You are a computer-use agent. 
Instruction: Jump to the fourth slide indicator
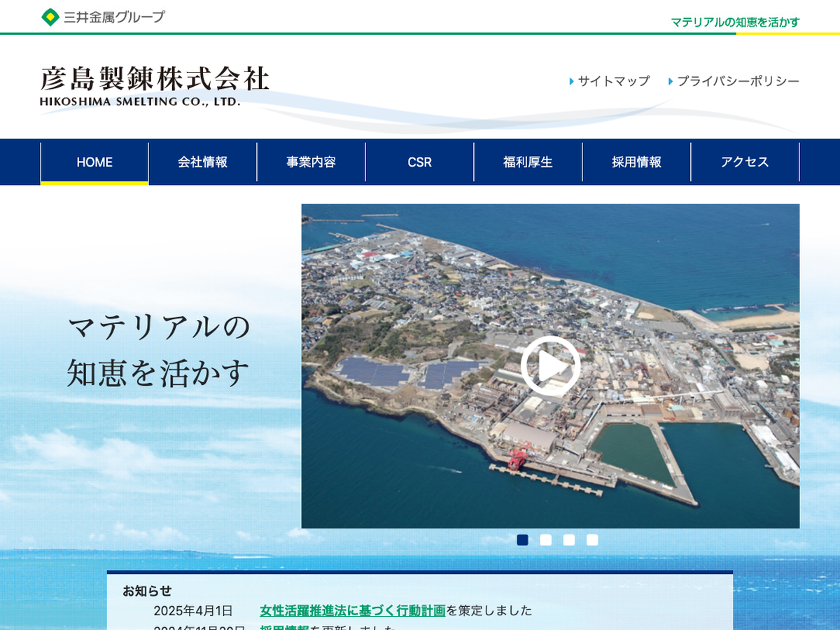pyautogui.click(x=592, y=540)
